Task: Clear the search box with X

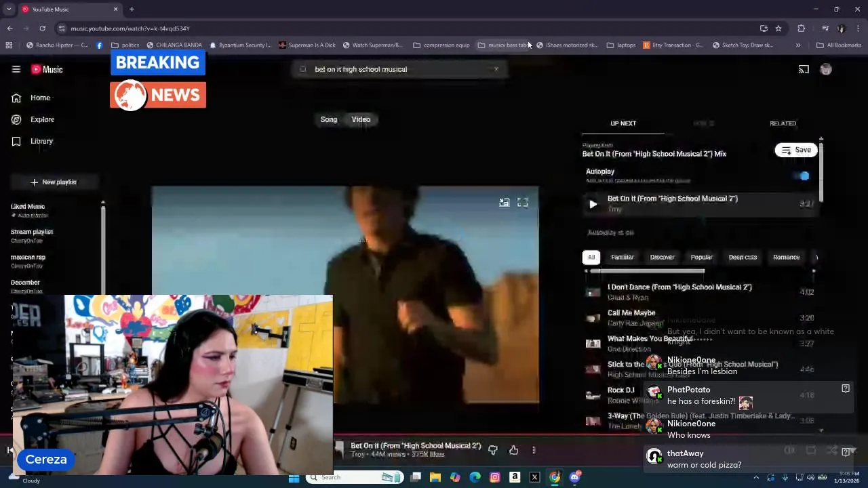Action: [496, 69]
